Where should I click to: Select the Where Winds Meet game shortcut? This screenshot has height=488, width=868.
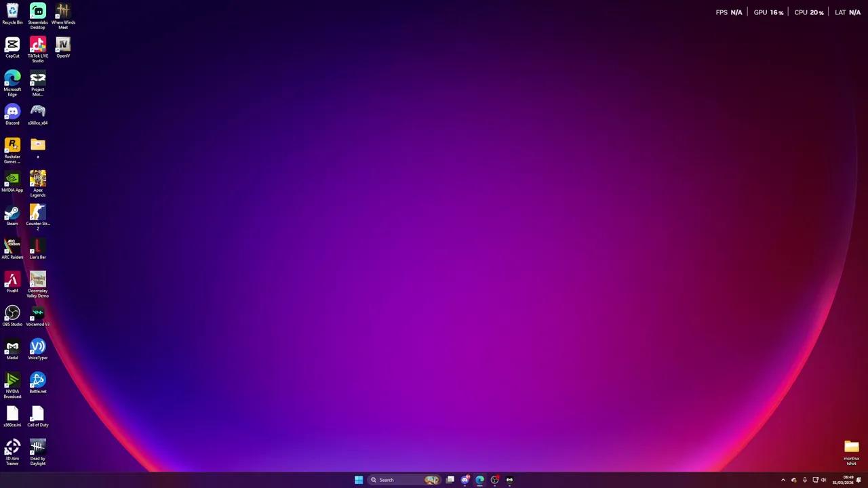pyautogui.click(x=63, y=16)
